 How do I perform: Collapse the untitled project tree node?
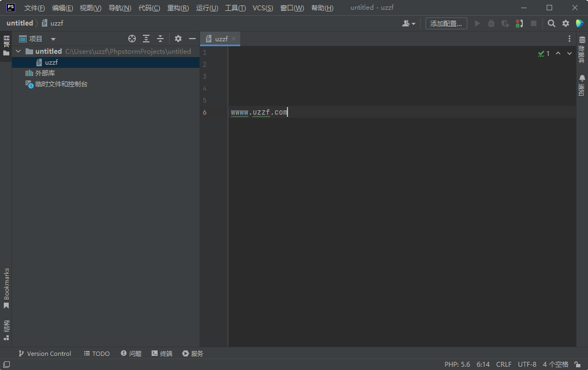coord(18,52)
